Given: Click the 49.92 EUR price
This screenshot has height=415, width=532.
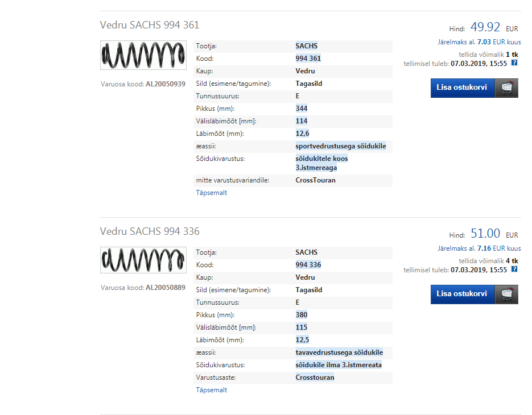Looking at the screenshot, I should 485,27.
